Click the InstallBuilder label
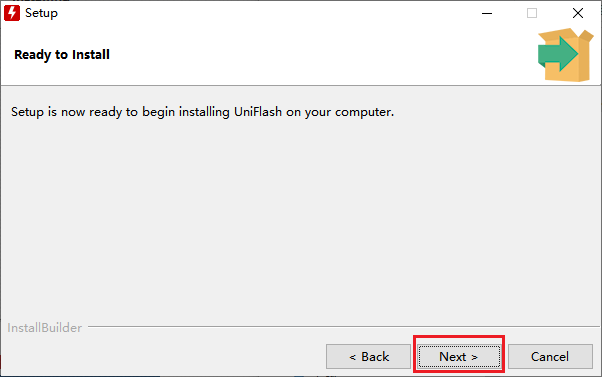 pos(45,328)
